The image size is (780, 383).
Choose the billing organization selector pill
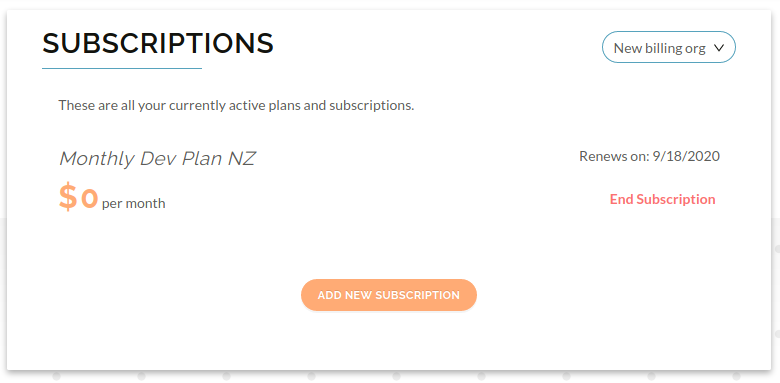pos(669,47)
